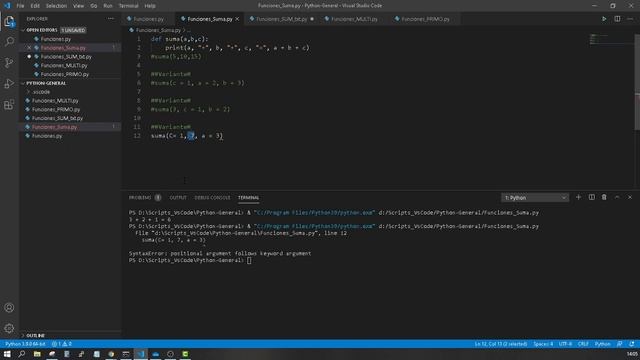Kill terminal with trash icon
The image size is (640, 360).
[604, 198]
